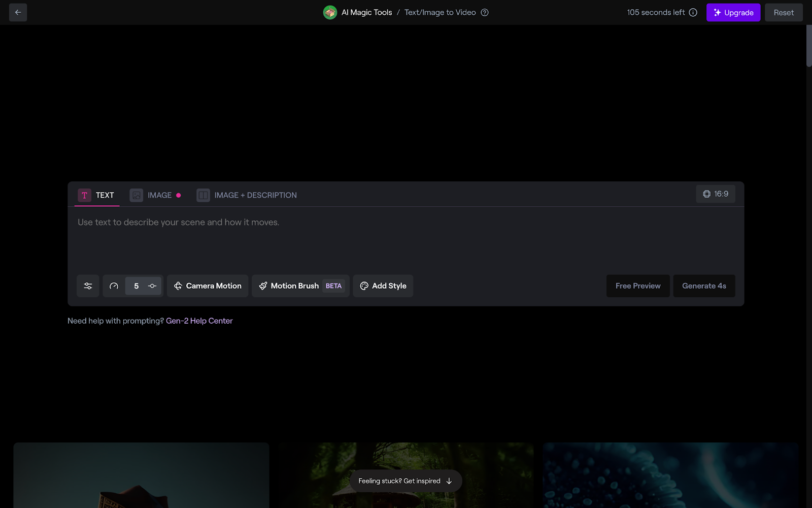Image resolution: width=812 pixels, height=508 pixels.
Task: Click 'Feeling stuck? Get inspired' pill
Action: click(405, 481)
